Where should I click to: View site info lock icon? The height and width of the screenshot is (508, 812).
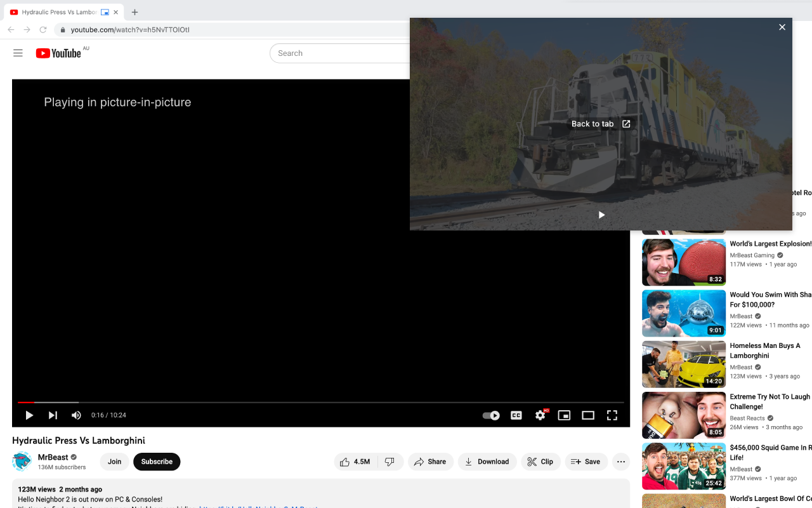pyautogui.click(x=63, y=29)
